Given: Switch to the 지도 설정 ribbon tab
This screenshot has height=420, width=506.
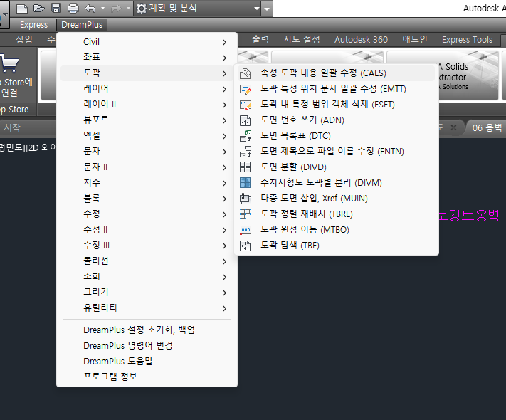Looking at the screenshot, I should click(302, 39).
